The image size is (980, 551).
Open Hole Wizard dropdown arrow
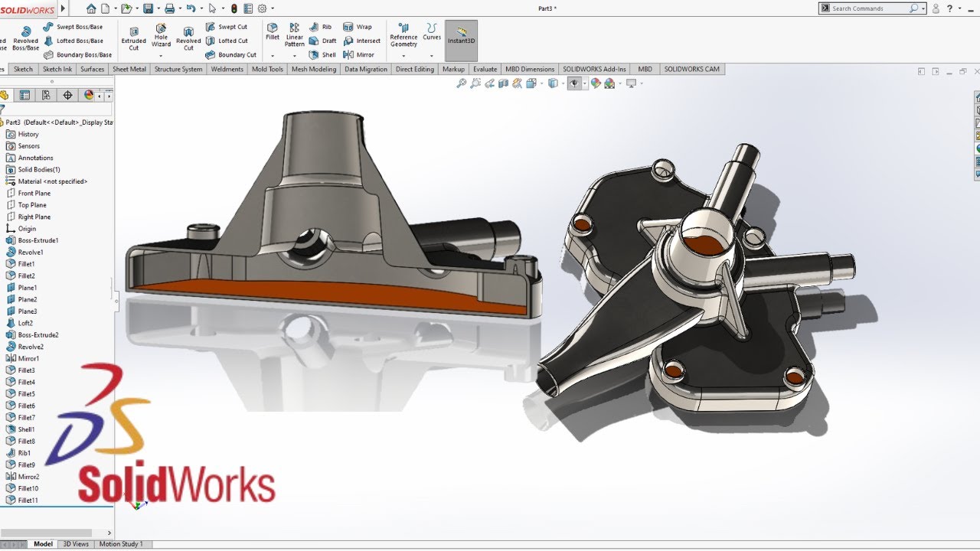[x=161, y=55]
